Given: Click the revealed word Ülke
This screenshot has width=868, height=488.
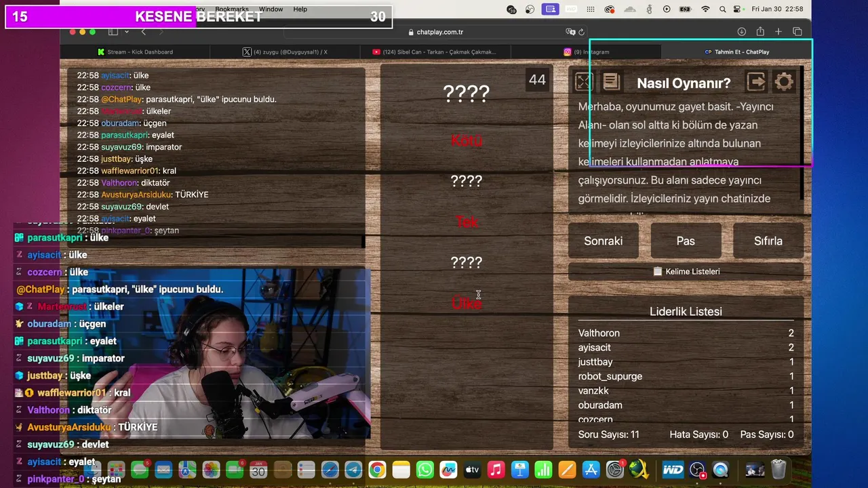Looking at the screenshot, I should tap(467, 304).
